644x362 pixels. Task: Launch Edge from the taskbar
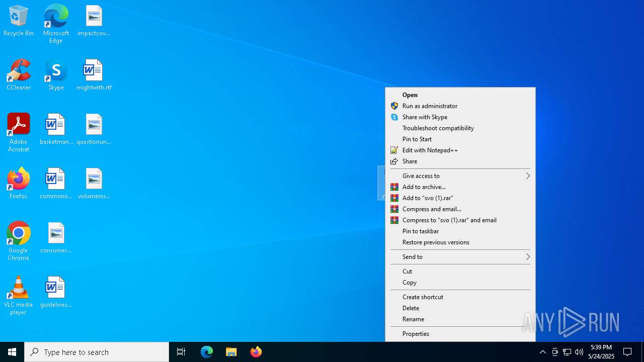(x=207, y=352)
